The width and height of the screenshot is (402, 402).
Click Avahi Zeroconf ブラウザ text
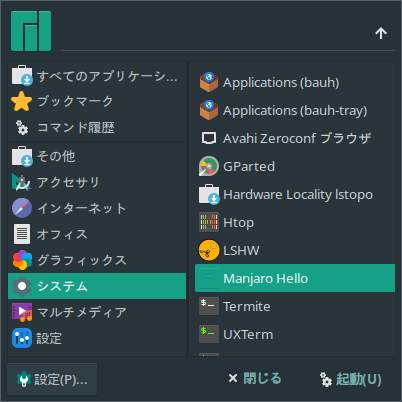pyautogui.click(x=297, y=138)
